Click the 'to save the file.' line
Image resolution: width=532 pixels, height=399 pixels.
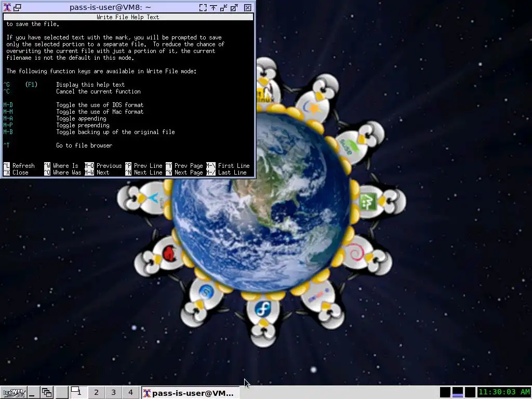point(33,24)
